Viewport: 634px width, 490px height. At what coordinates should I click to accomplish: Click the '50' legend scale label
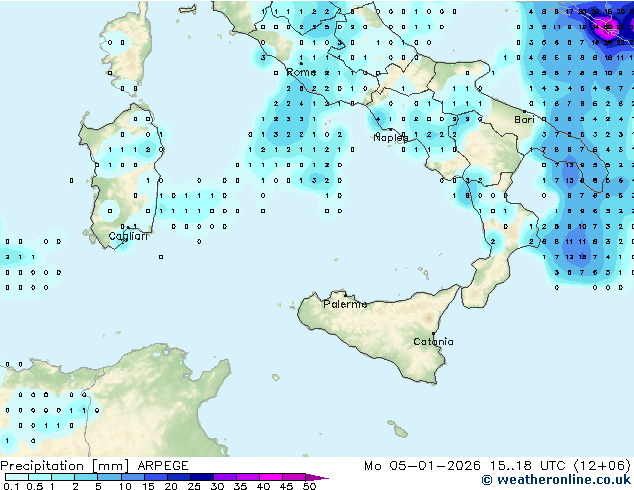pyautogui.click(x=309, y=486)
